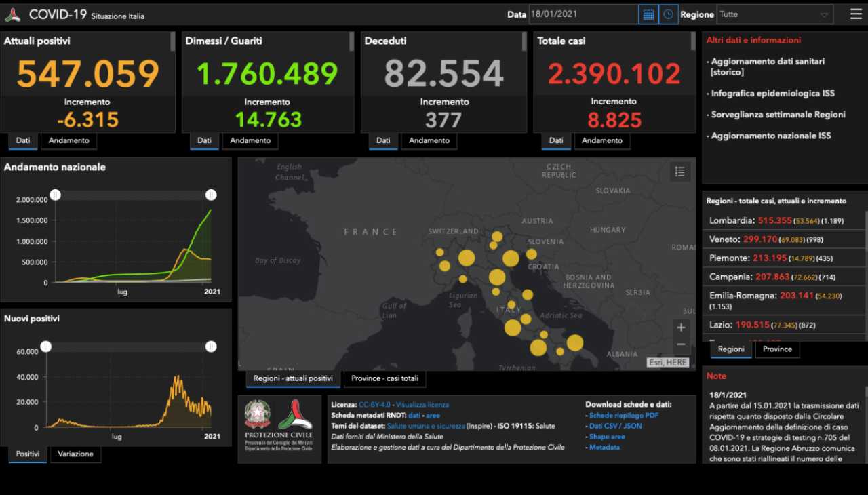This screenshot has height=495, width=868.
Task: Click the 82.554 Deceduti value
Action: [444, 74]
